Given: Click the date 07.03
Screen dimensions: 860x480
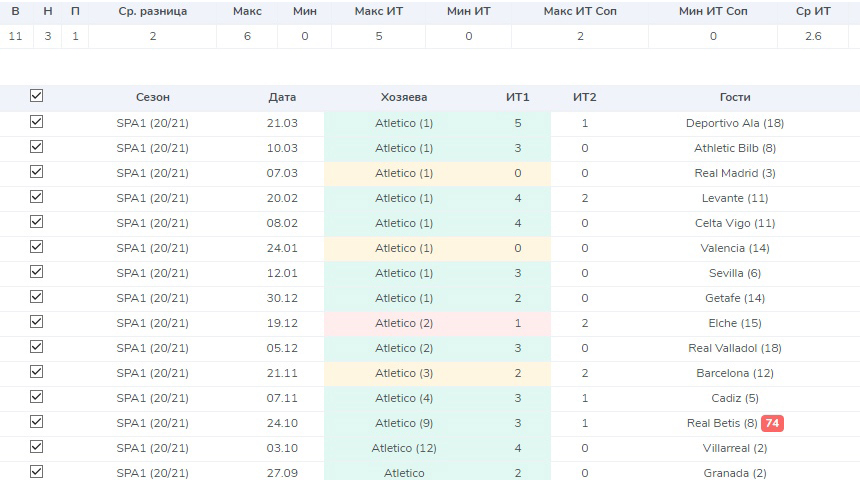Looking at the screenshot, I should point(282,173).
